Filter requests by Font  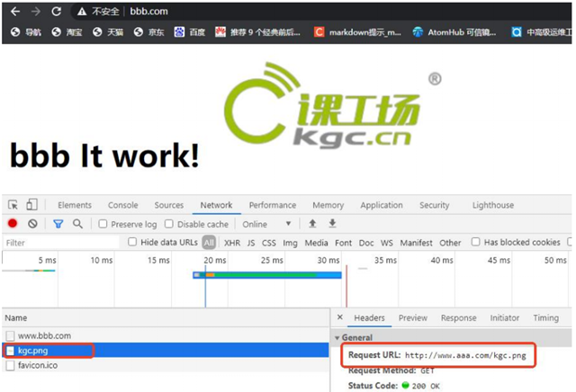tap(344, 243)
